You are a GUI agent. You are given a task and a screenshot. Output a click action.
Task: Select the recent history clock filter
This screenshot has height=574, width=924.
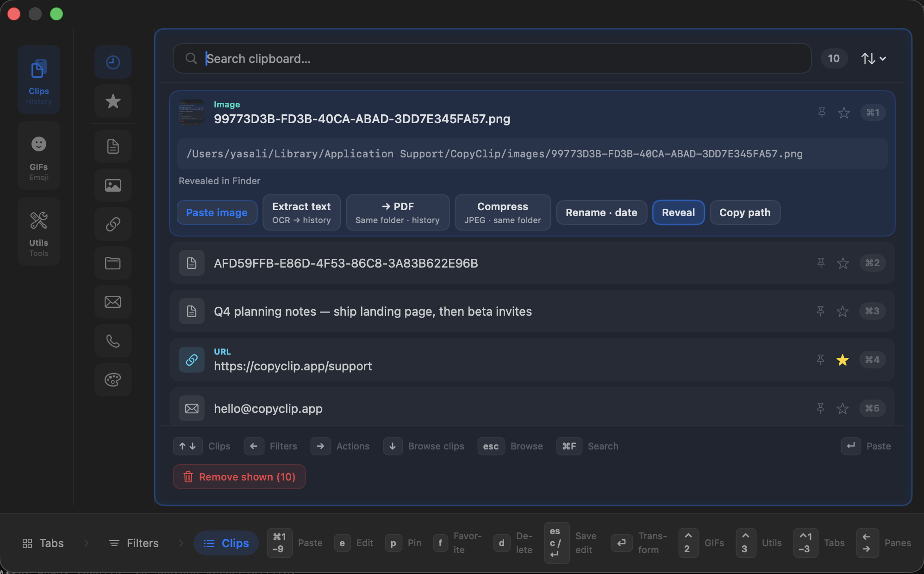pyautogui.click(x=113, y=62)
